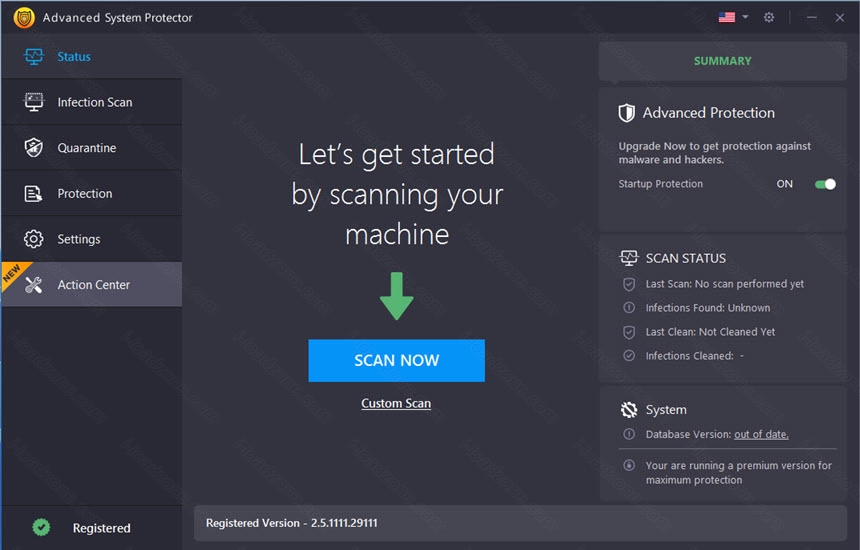
Task: Click the System gear refresh icon
Action: tap(629, 410)
